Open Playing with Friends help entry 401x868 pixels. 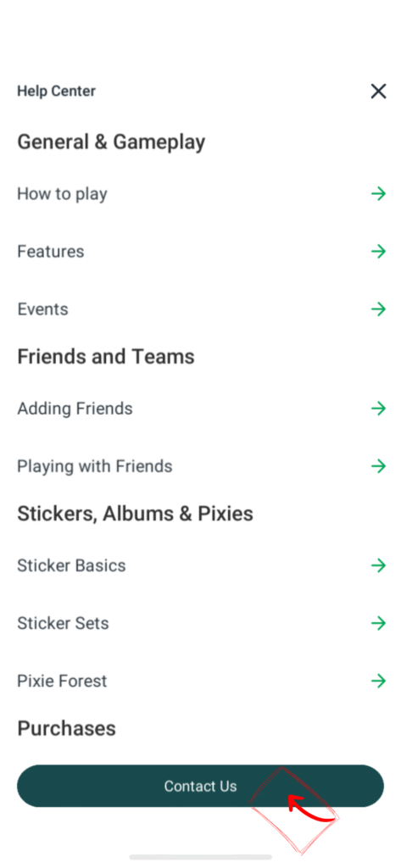point(200,466)
